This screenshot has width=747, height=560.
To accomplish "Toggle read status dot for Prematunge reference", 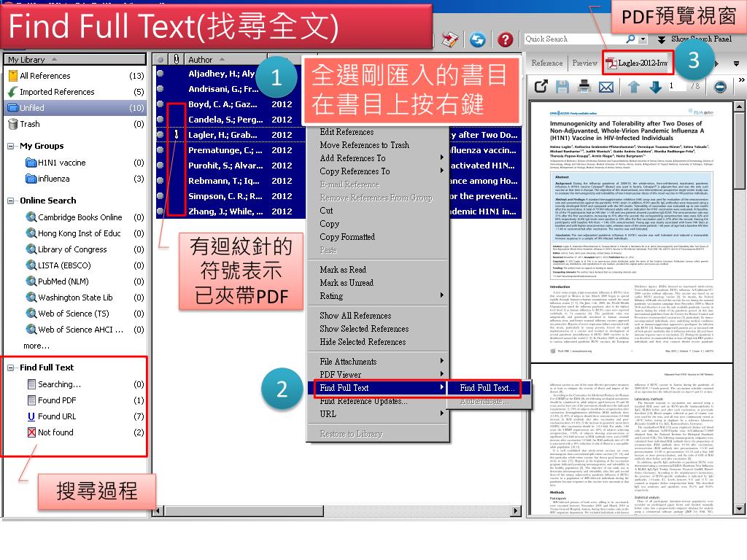I will [x=160, y=150].
